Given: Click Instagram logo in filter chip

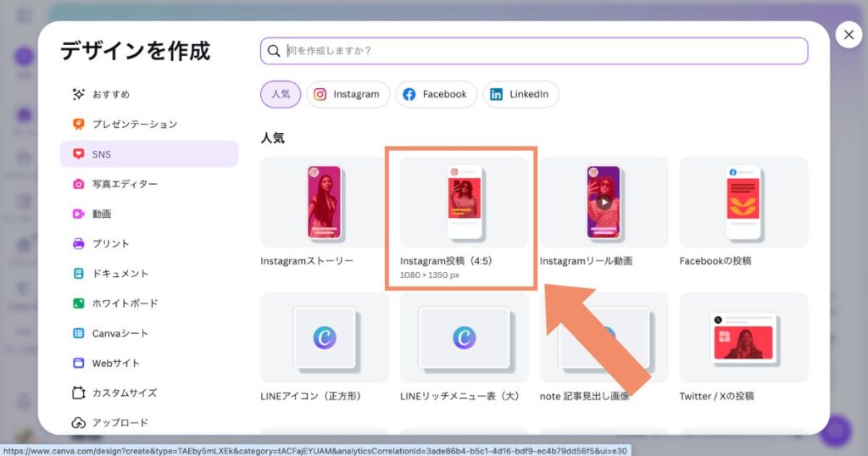Looking at the screenshot, I should point(320,94).
